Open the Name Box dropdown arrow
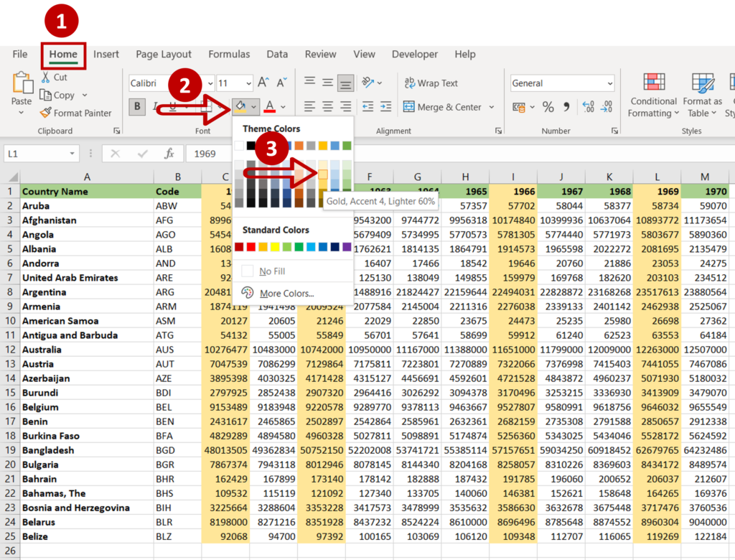 click(72, 154)
